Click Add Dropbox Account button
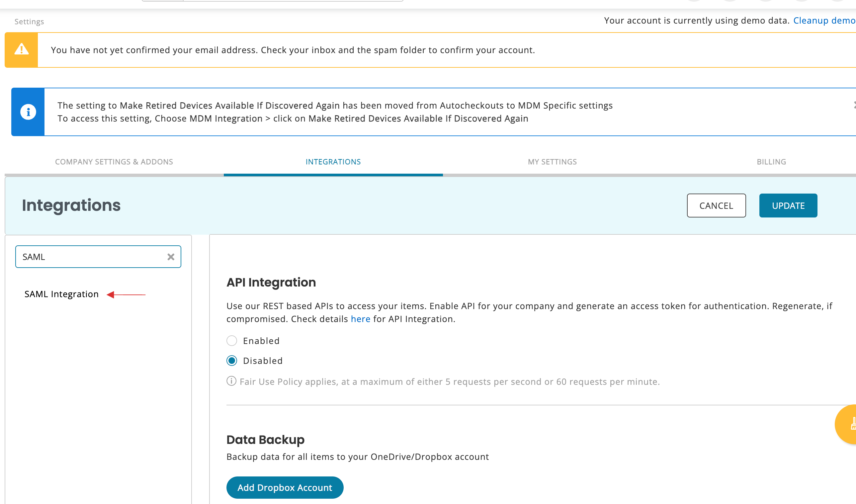The image size is (856, 504). tap(285, 487)
